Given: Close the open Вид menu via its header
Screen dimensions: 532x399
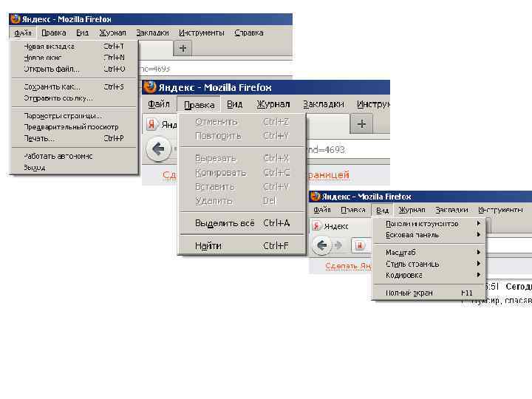Looking at the screenshot, I should coord(382,210).
